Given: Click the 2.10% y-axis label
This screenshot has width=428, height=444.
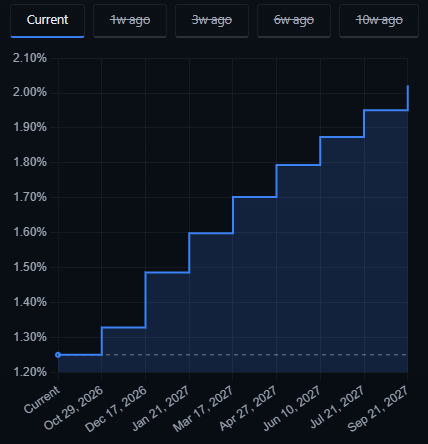Looking at the screenshot, I should [30, 58].
